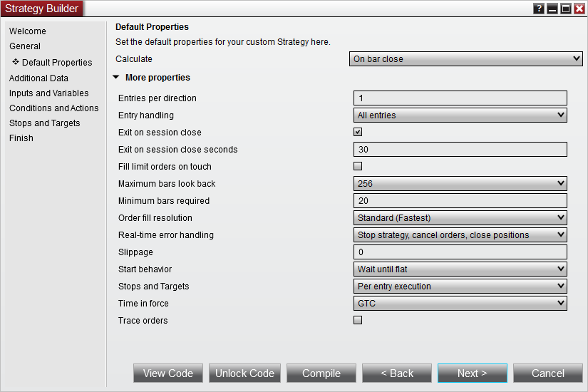Viewport: 588px width, 392px height.
Task: Enable Fill limit orders on touch
Action: coord(358,166)
